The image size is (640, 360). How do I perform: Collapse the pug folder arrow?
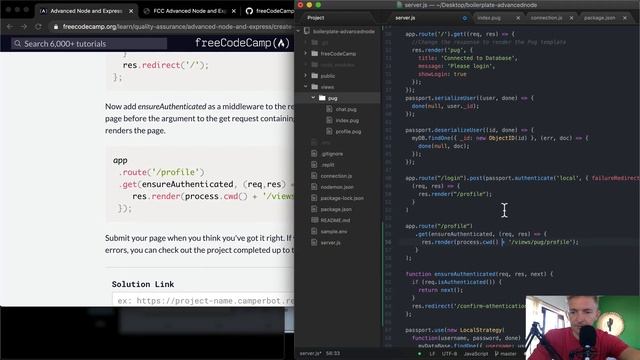tap(313, 98)
